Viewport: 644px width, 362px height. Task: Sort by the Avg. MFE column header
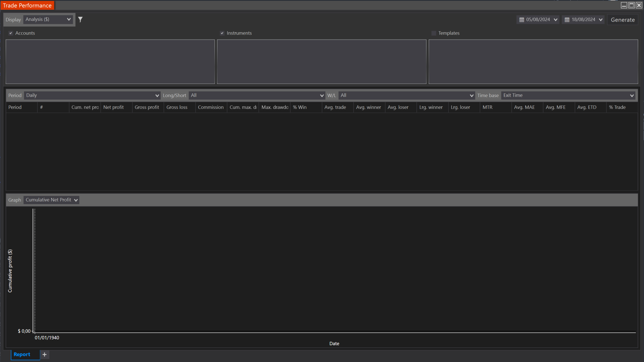coord(559,107)
